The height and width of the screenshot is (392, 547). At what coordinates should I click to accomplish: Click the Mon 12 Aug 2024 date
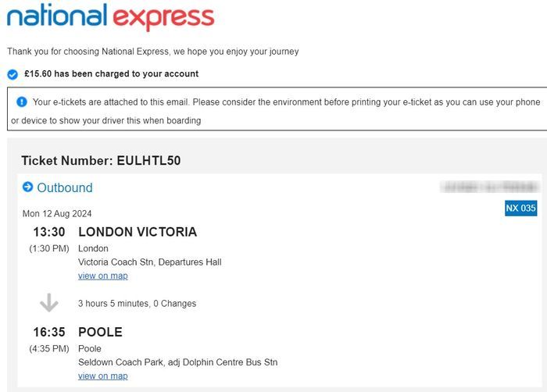[x=58, y=213]
